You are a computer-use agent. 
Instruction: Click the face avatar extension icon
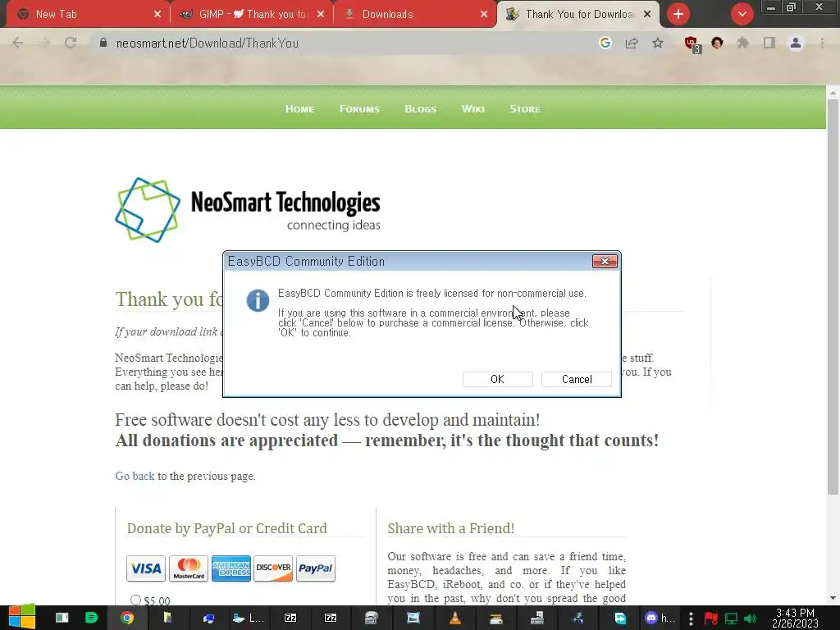[717, 43]
